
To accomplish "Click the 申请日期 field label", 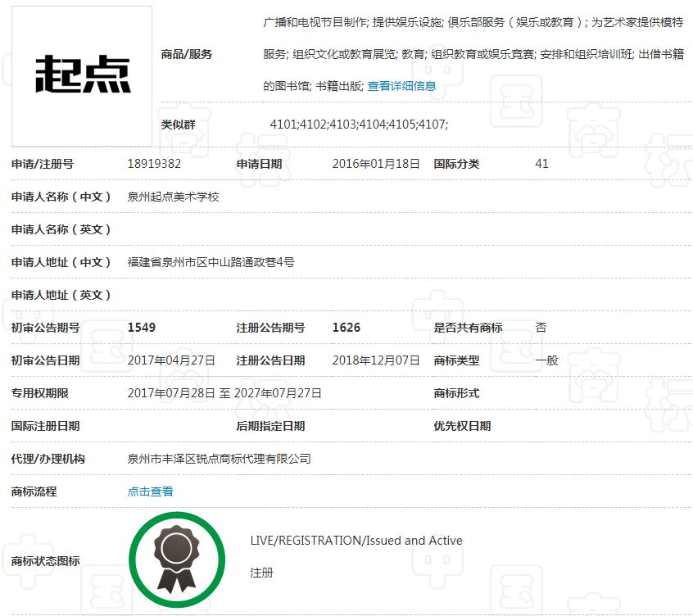I will pyautogui.click(x=259, y=164).
